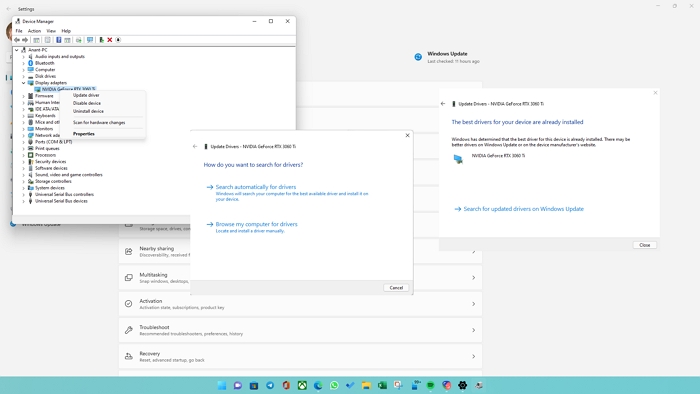Image resolution: width=700 pixels, height=394 pixels.
Task: Select the Software devices tree item
Action: (x=51, y=168)
